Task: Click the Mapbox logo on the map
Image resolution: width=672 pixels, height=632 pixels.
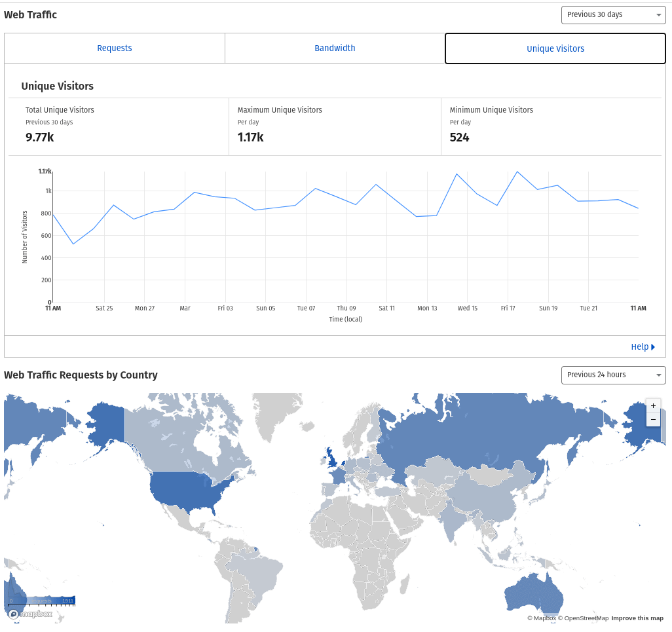Action: [30, 614]
